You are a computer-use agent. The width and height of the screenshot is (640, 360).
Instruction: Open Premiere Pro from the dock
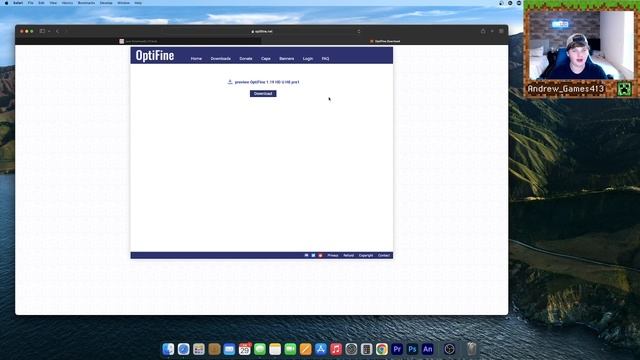point(397,349)
